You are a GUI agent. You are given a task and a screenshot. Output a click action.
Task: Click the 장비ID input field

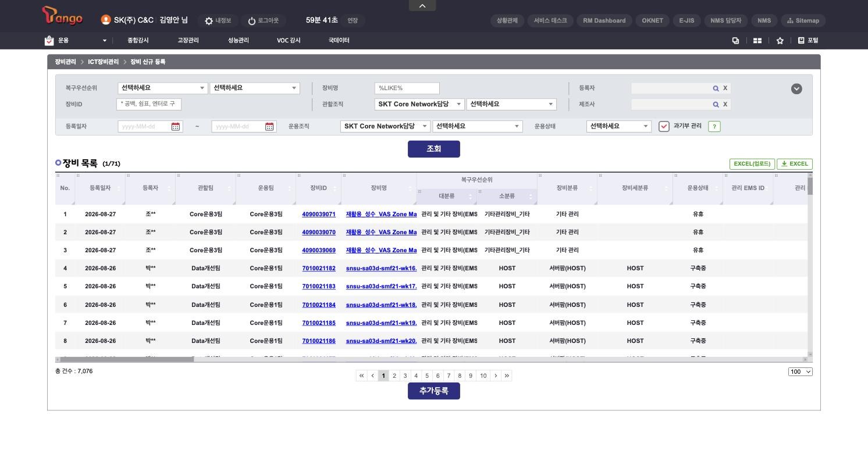150,104
